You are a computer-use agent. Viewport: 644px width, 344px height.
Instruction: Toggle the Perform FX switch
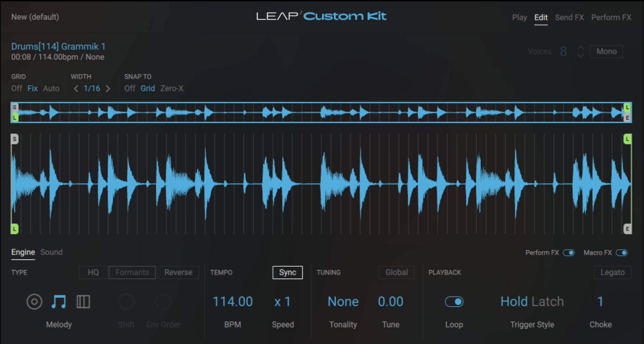pyautogui.click(x=569, y=253)
